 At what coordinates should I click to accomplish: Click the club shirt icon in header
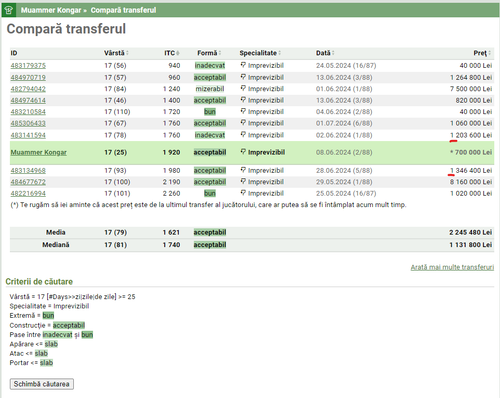[x=9, y=10]
